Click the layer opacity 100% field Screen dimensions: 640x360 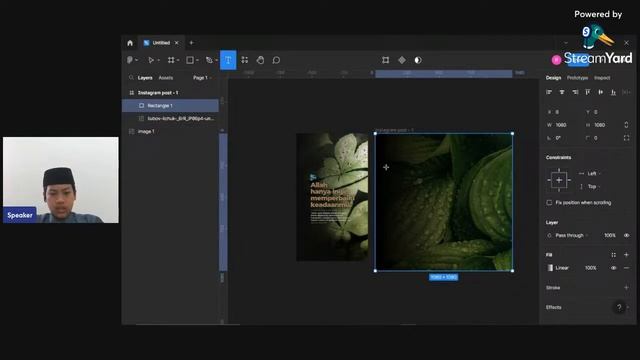click(x=609, y=236)
